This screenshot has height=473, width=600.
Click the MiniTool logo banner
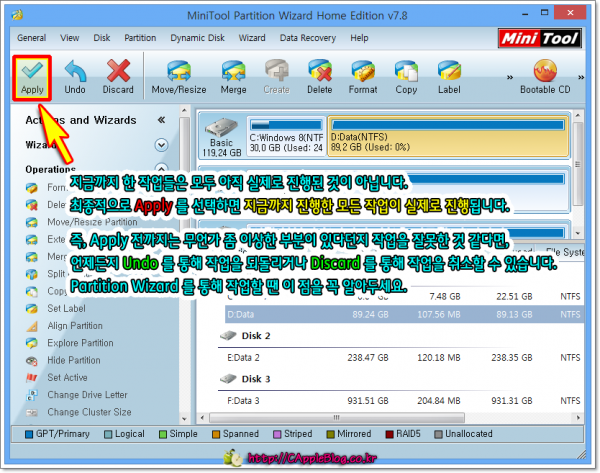[540, 38]
